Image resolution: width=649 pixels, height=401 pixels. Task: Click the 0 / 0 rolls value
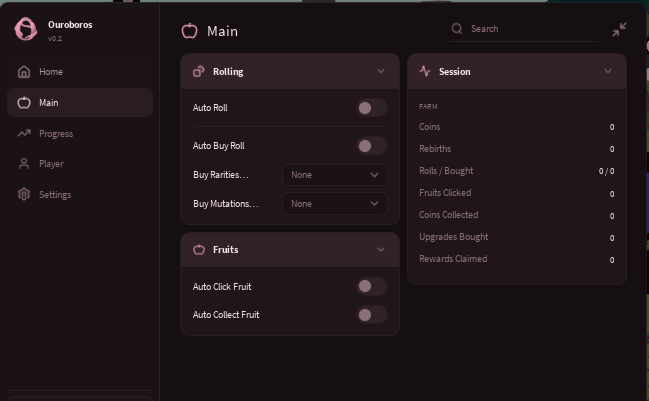[606, 171]
